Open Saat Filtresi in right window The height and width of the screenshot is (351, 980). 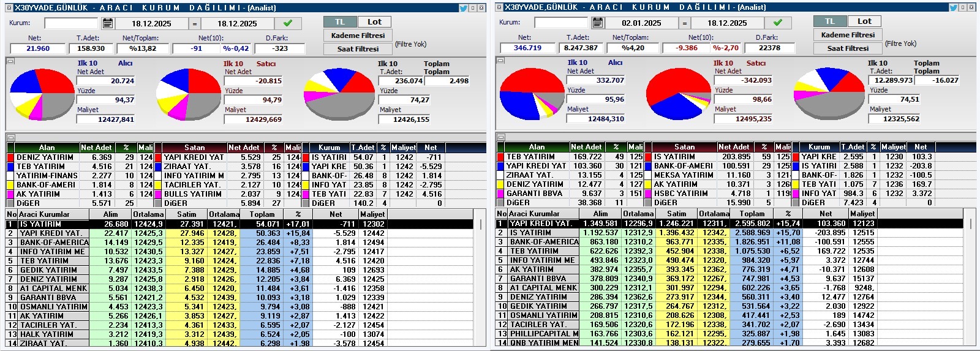(x=848, y=48)
